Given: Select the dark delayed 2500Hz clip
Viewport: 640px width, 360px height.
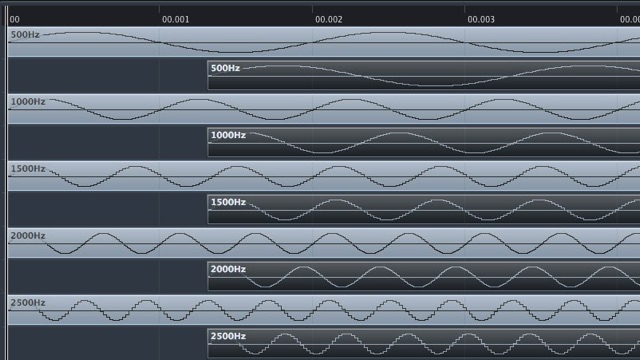Looking at the screenshot, I should (424, 343).
